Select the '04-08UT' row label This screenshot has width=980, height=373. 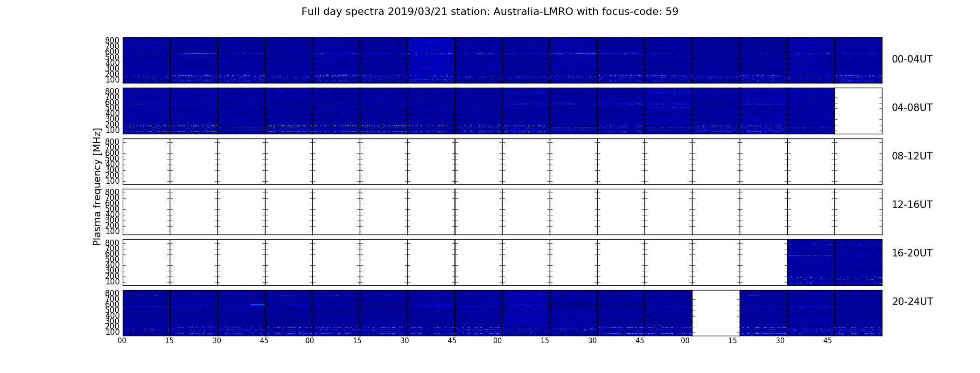[x=912, y=108]
